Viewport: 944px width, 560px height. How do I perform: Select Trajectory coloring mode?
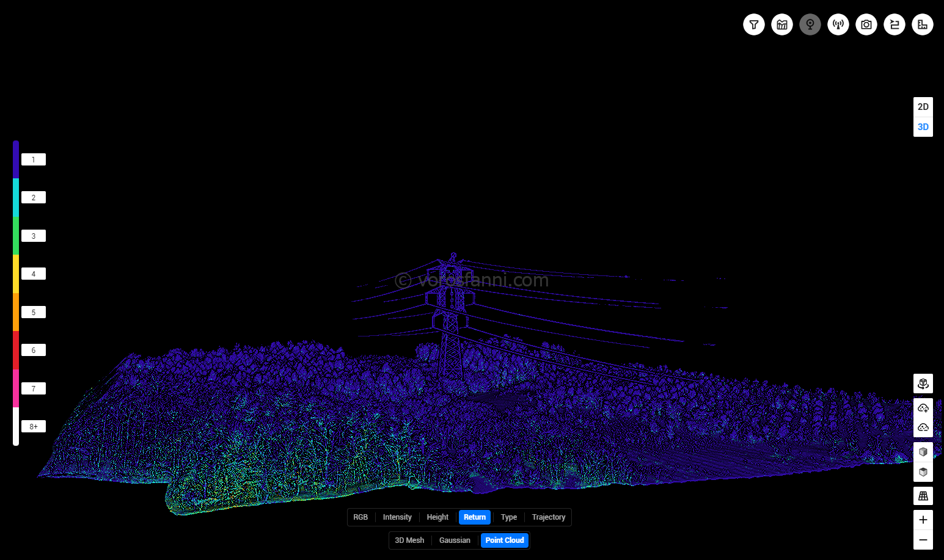point(549,517)
